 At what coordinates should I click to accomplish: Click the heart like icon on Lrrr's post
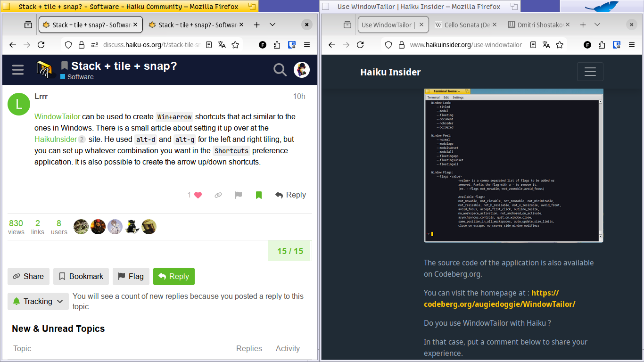(x=198, y=195)
